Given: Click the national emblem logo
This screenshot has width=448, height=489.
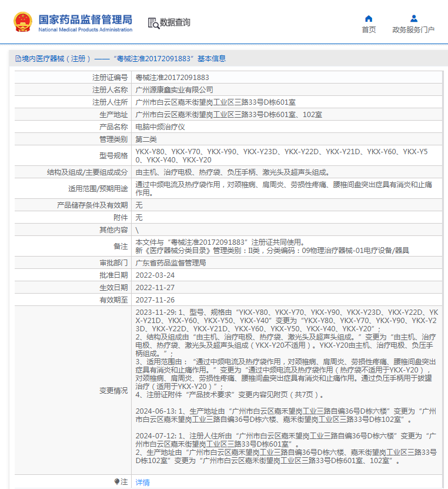Looking at the screenshot, I should click(23, 22).
